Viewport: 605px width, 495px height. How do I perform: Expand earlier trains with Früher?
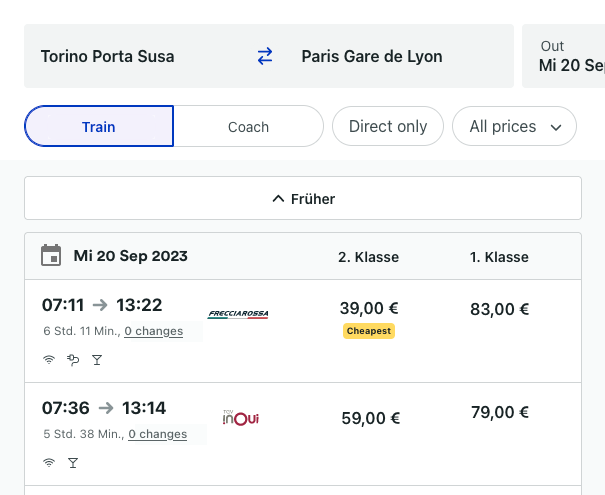(303, 199)
